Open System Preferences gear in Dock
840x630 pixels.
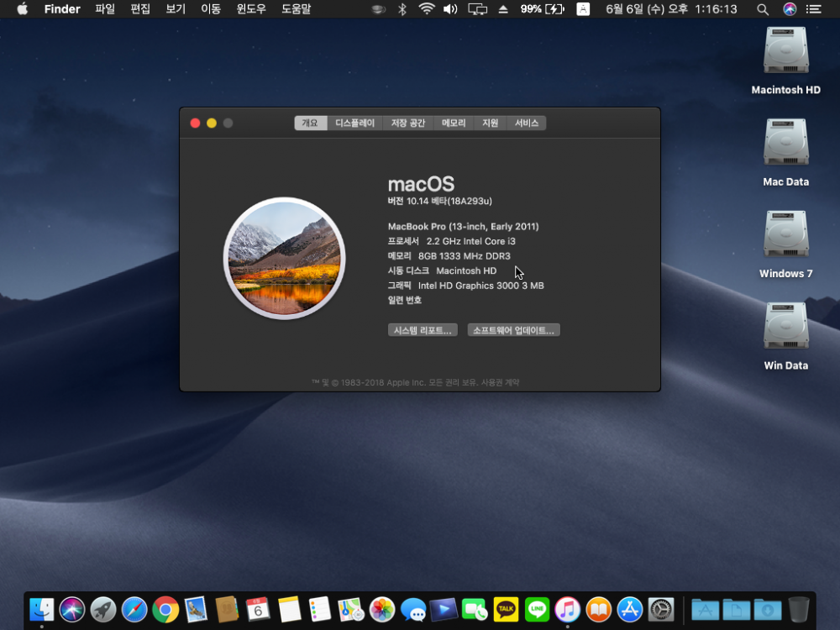click(x=661, y=610)
